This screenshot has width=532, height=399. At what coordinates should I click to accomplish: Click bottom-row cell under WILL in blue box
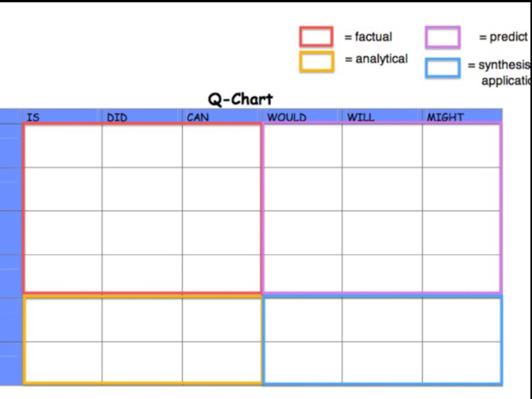click(382, 362)
